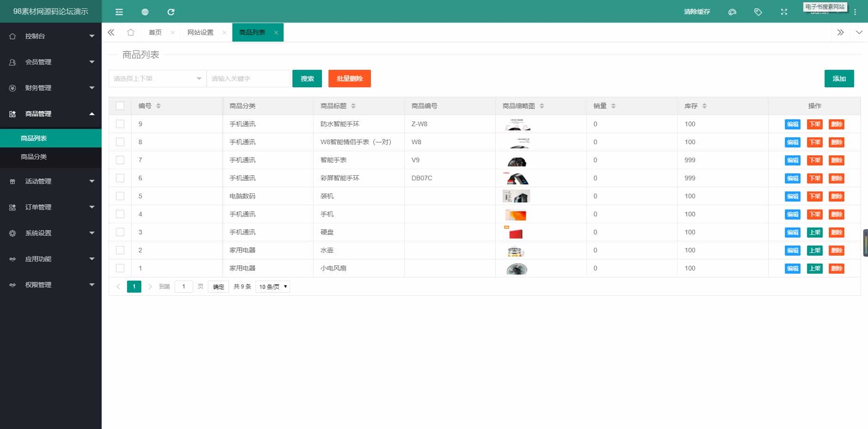The height and width of the screenshot is (429, 868).
Task: Switch to the 网站设置 tab
Action: pyautogui.click(x=200, y=32)
